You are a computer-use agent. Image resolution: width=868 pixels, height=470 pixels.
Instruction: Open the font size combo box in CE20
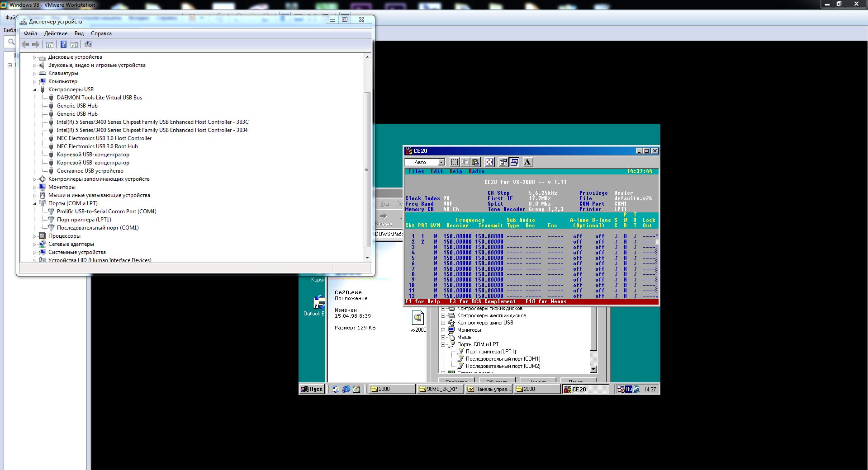point(425,162)
